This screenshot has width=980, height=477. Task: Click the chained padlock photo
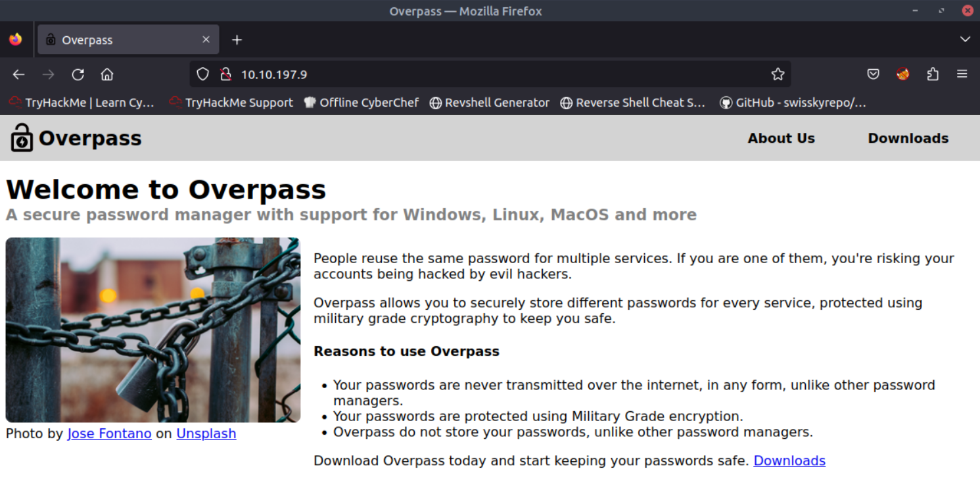(153, 330)
